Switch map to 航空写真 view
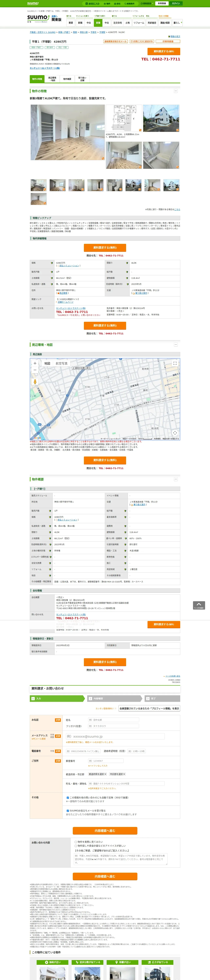This screenshot has height=980, width=210. pyautogui.click(x=62, y=363)
